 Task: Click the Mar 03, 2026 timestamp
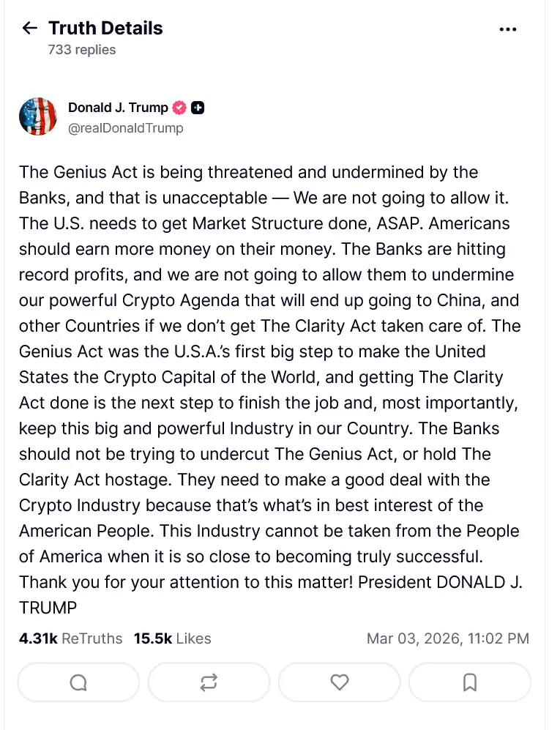(x=447, y=638)
